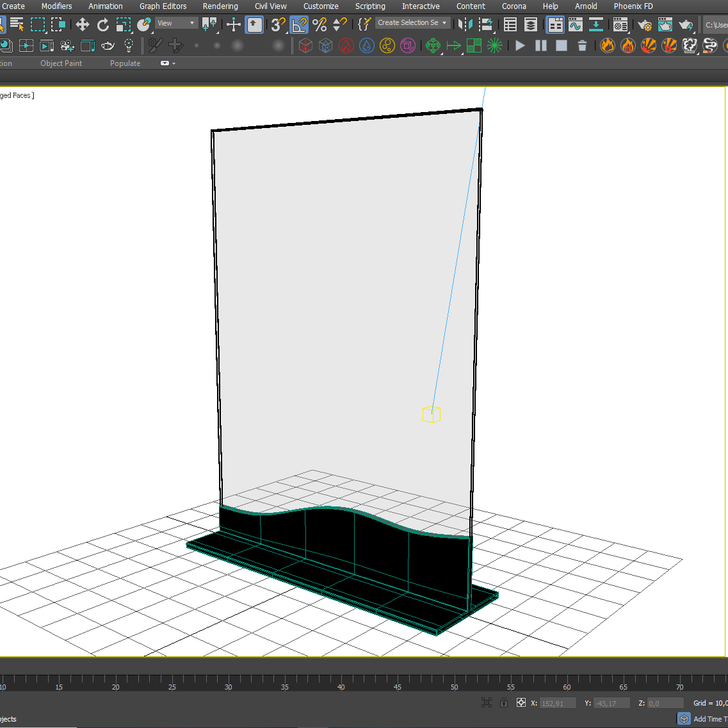The image size is (728, 728).
Task: Toggle Percent Snap
Action: pos(320,25)
